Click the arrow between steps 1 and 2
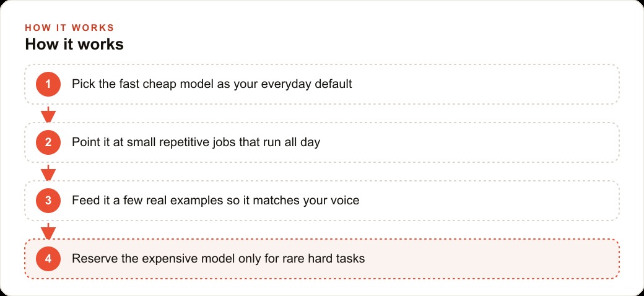 48,114
